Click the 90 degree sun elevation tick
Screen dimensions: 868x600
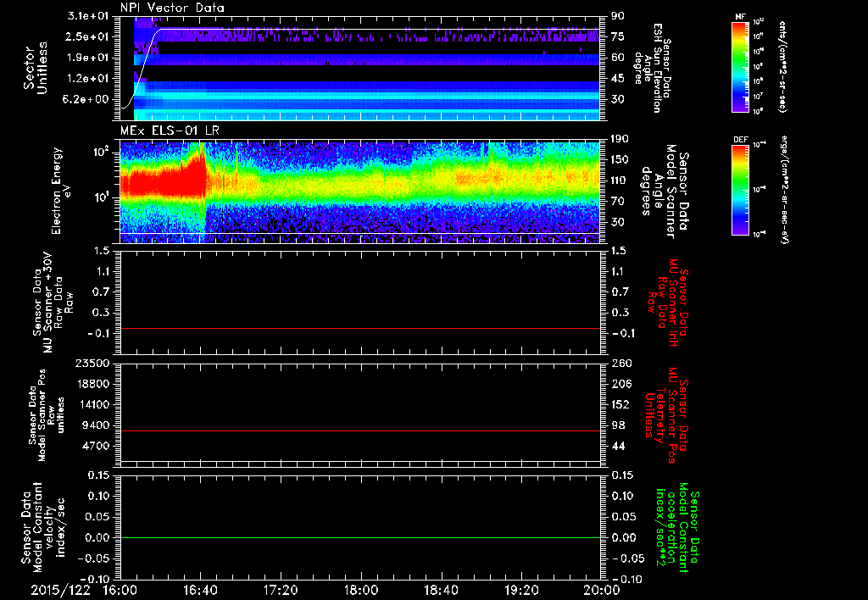[618, 15]
